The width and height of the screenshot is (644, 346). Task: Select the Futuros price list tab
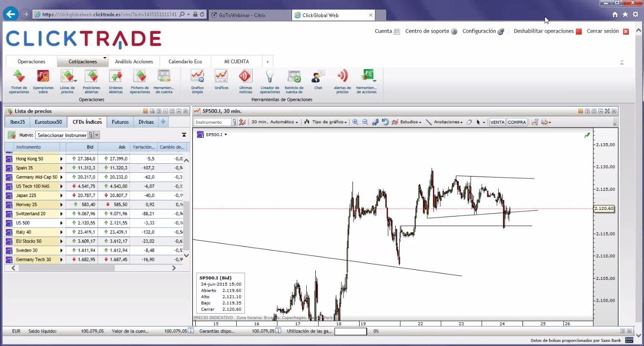tap(121, 122)
